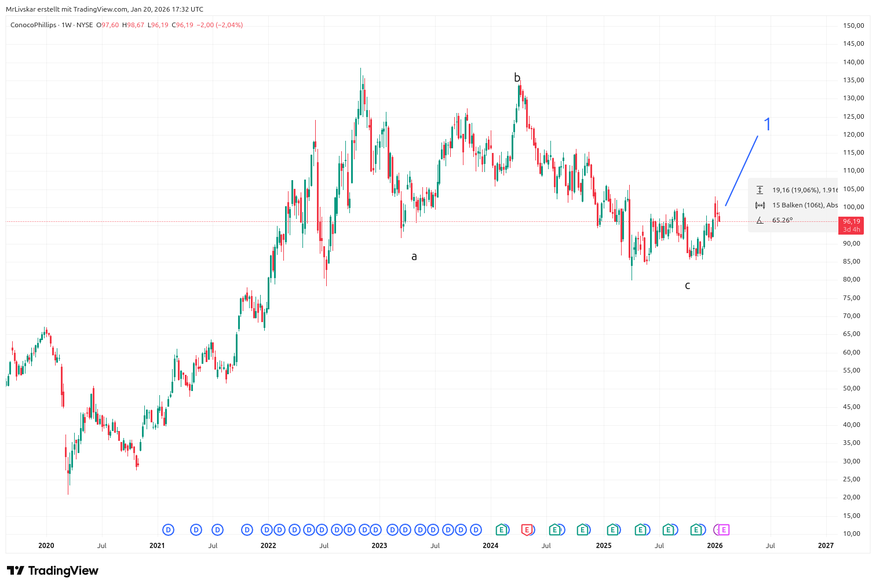Click the TradingView logo at bottom left
Image resolution: width=876 pixels, height=588 pixels.
coord(53,571)
